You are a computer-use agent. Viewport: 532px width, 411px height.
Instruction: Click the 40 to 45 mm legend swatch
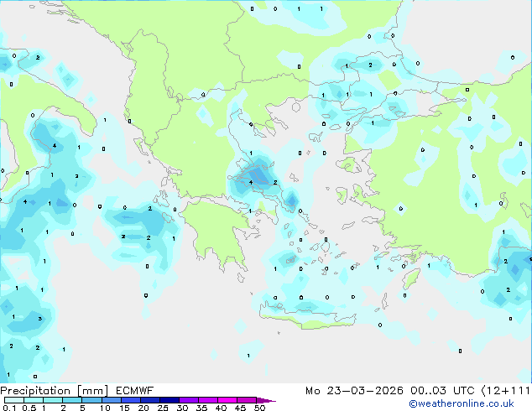[x=227, y=400]
